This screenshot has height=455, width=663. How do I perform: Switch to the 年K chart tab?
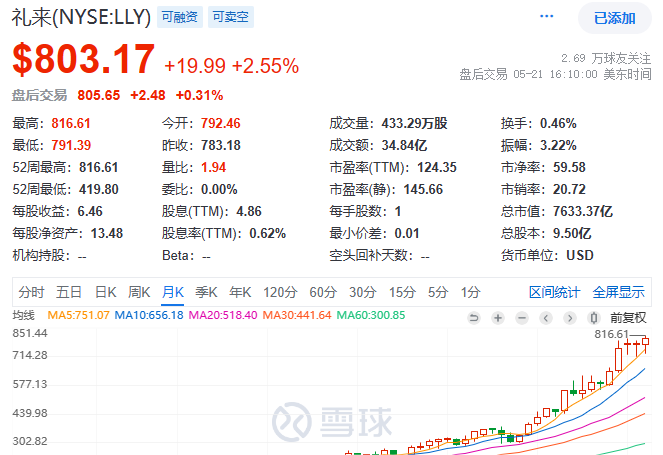(x=240, y=292)
